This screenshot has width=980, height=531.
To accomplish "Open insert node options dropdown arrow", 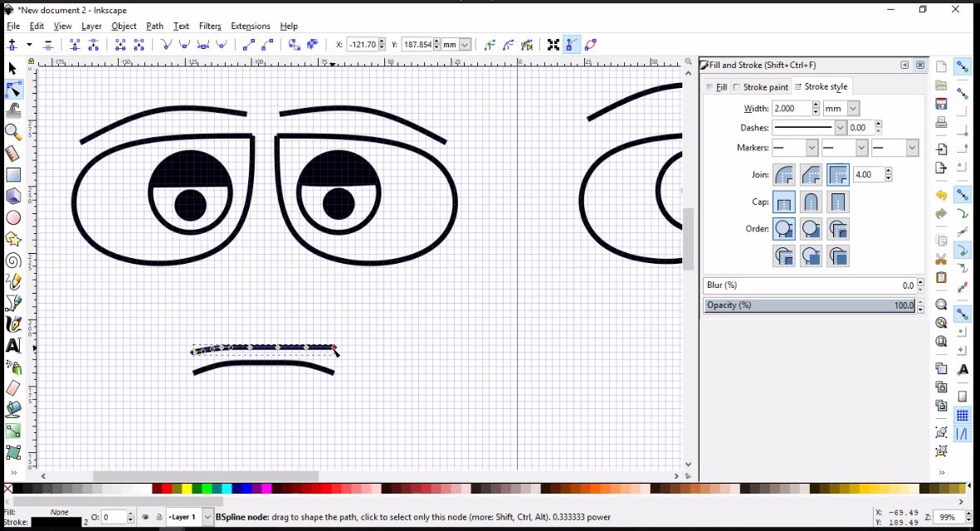I will click(x=29, y=44).
